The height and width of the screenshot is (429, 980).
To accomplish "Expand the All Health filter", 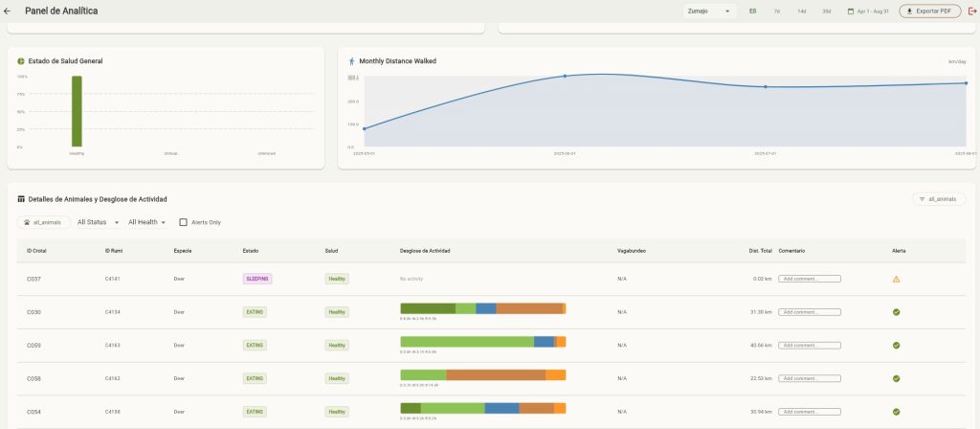I will [x=146, y=222].
